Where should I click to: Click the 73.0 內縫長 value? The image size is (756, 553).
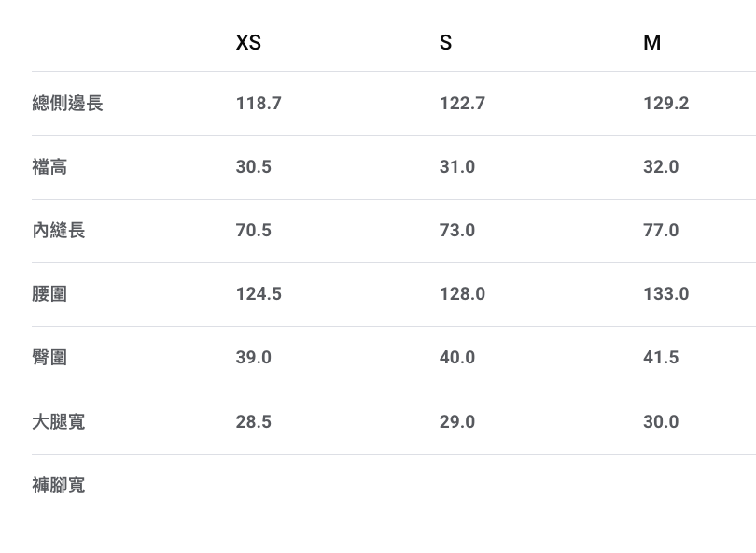(x=457, y=231)
